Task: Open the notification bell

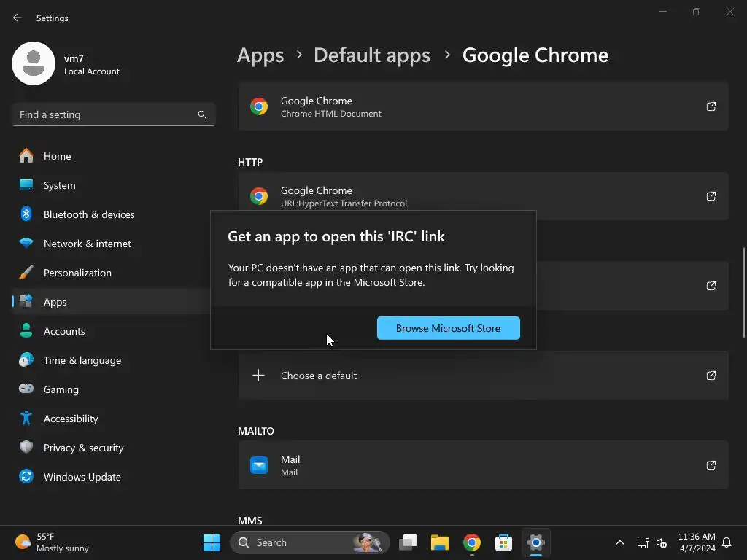Action: point(727,542)
